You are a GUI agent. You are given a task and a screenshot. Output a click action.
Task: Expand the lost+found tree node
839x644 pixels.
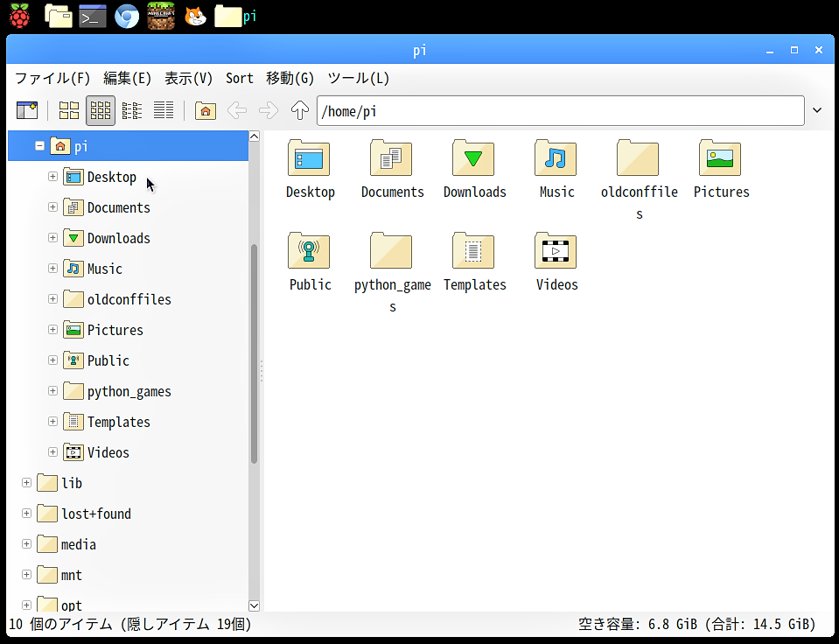click(x=26, y=513)
